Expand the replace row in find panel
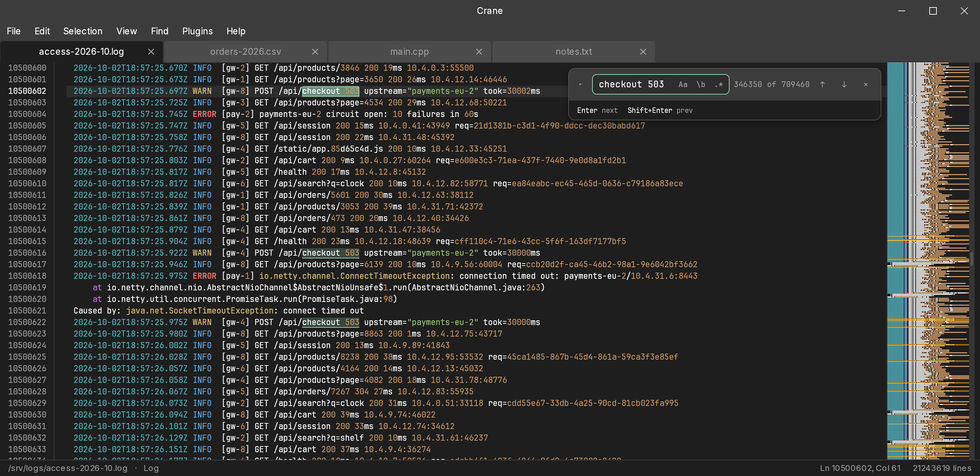 click(581, 84)
